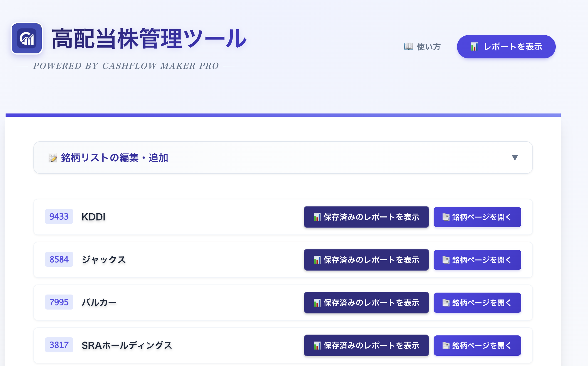Screen dimensions: 588x366
Task: Click the folder icon on KDDI's 銘柄ページを開く button
Action: [x=446, y=217]
